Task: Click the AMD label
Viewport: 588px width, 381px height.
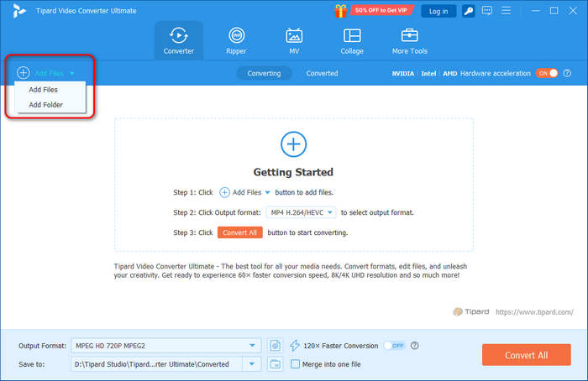Action: click(450, 73)
